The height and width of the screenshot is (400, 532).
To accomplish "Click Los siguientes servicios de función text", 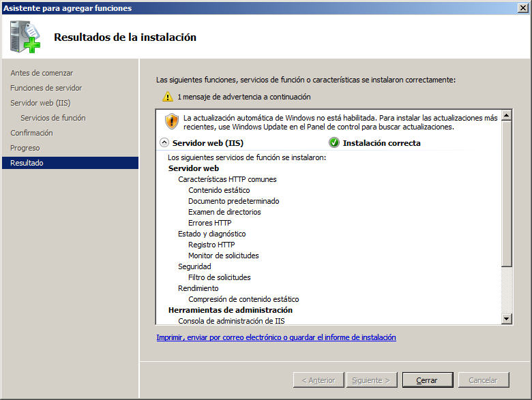I will pos(247,157).
